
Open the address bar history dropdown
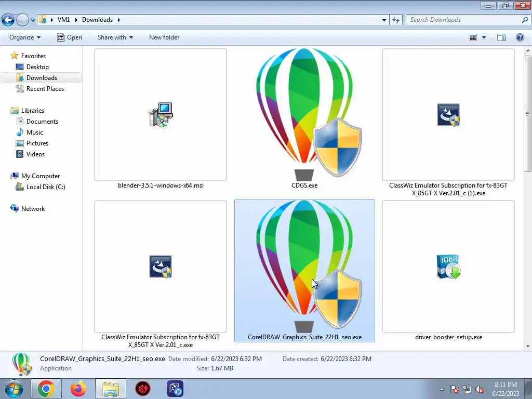(384, 20)
